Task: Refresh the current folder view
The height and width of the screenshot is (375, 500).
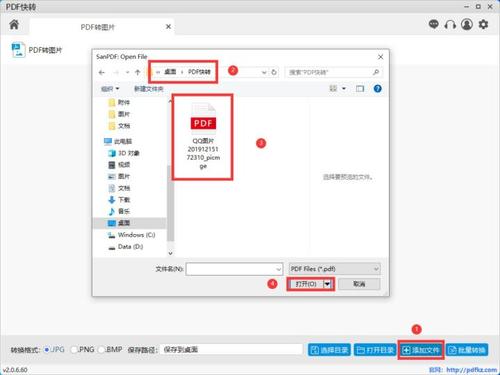Action: (x=274, y=72)
